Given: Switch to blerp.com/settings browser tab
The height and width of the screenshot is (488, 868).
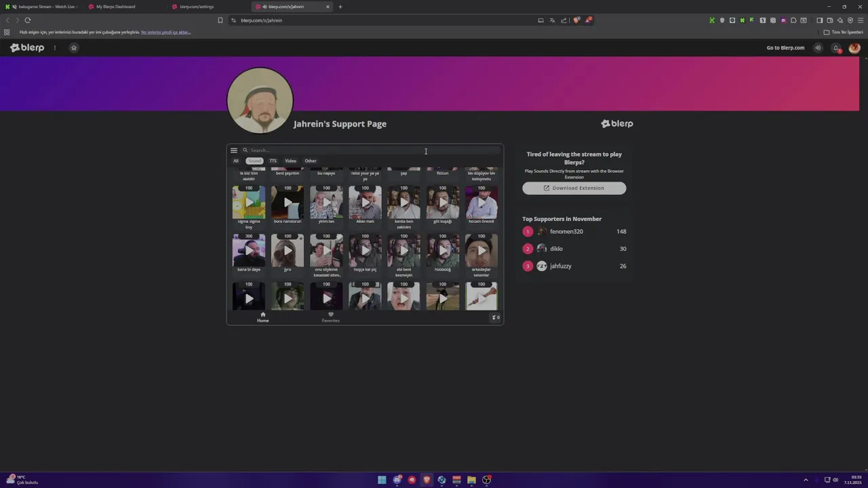Looking at the screenshot, I should [208, 7].
